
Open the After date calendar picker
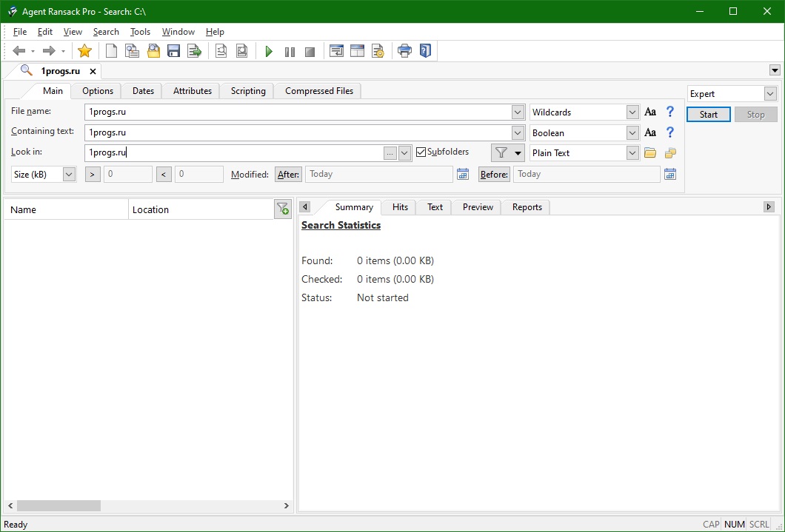463,174
